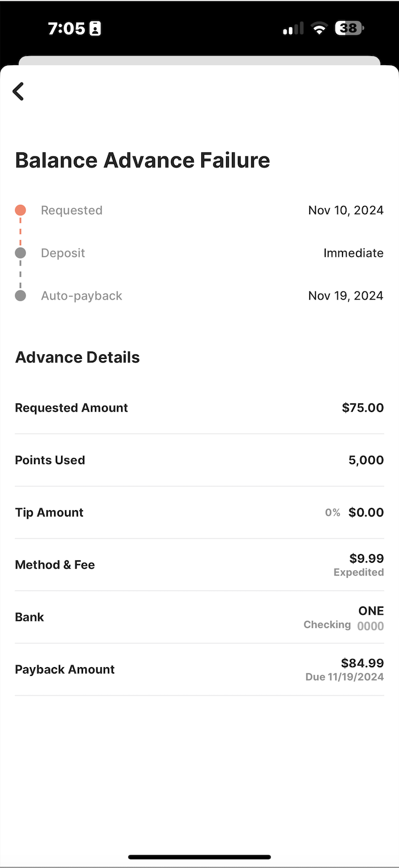Tap the Focus mode icon beside the clock
This screenshot has height=868, width=399.
click(95, 28)
